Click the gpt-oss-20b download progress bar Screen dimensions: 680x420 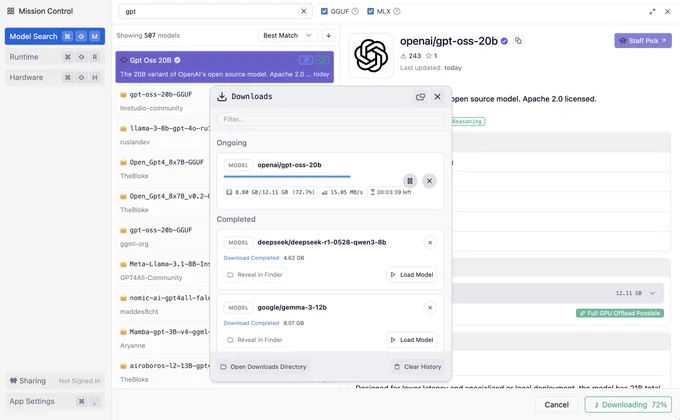coord(287,177)
